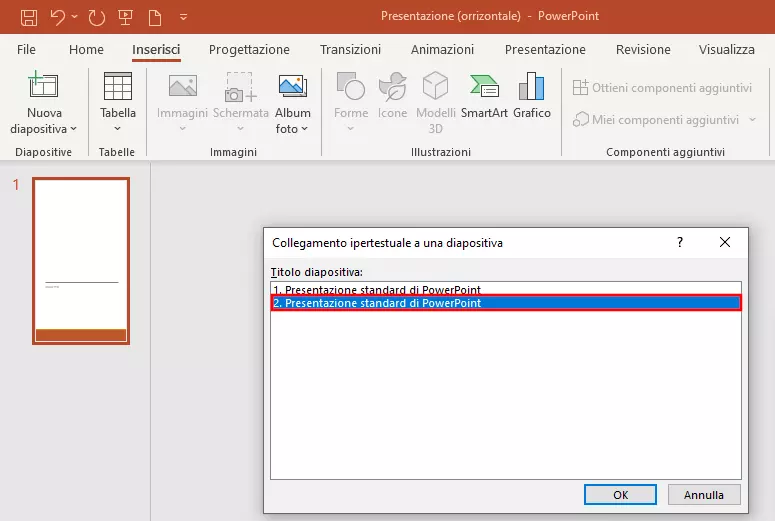The width and height of the screenshot is (775, 521).
Task: Open the Album foto tool
Action: 293,103
